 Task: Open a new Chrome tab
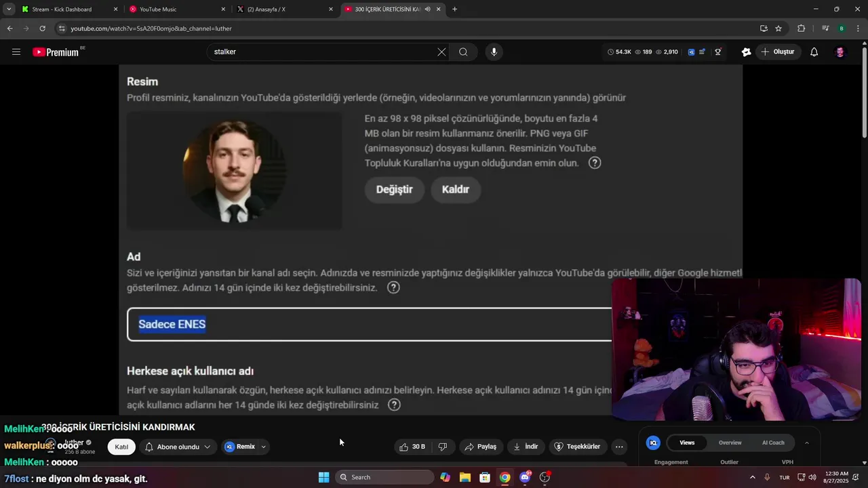point(454,9)
